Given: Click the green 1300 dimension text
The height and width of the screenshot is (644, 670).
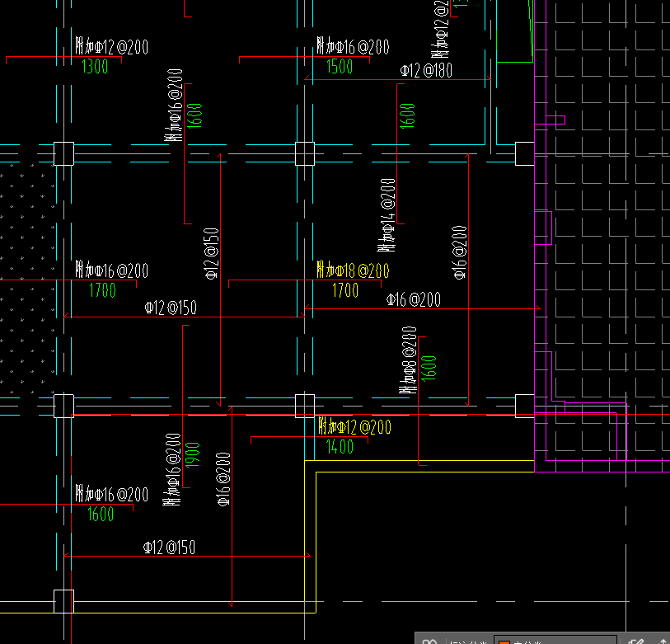Looking at the screenshot, I should (95, 67).
